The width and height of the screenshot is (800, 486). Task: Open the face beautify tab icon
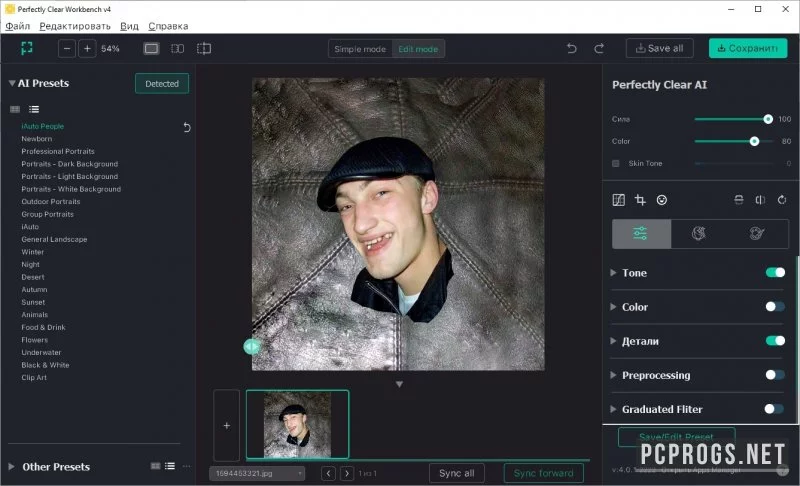coord(698,234)
